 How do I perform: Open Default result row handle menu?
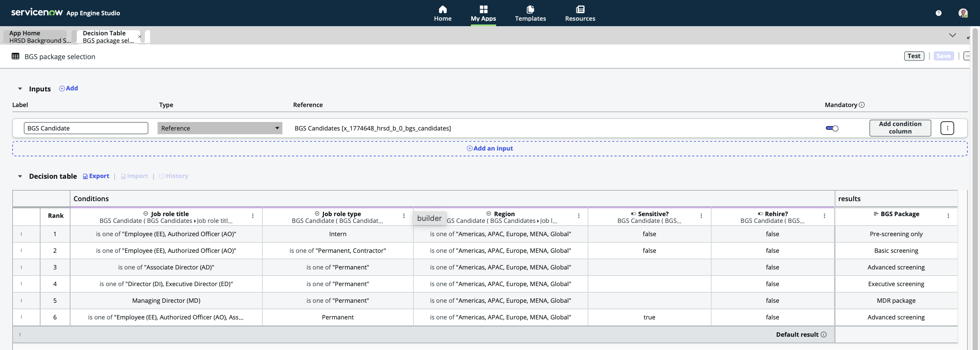20,334
